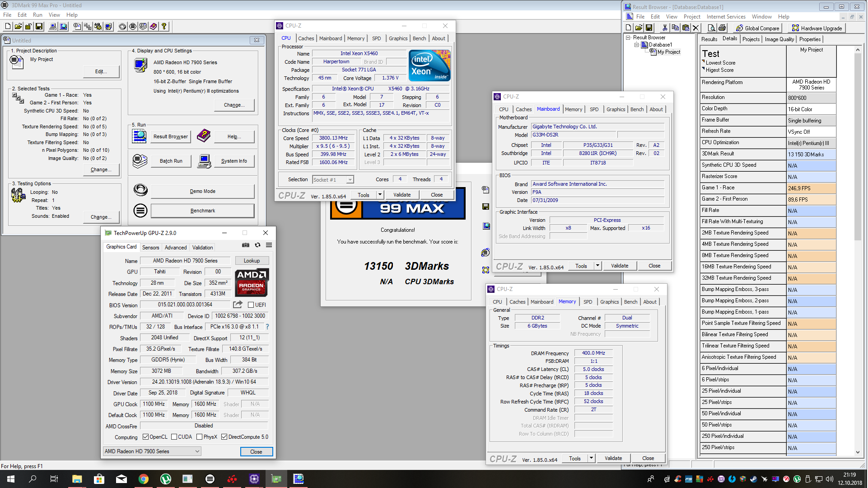Switch to Image Quality tab in Result Browser
868x488 pixels.
(x=779, y=39)
